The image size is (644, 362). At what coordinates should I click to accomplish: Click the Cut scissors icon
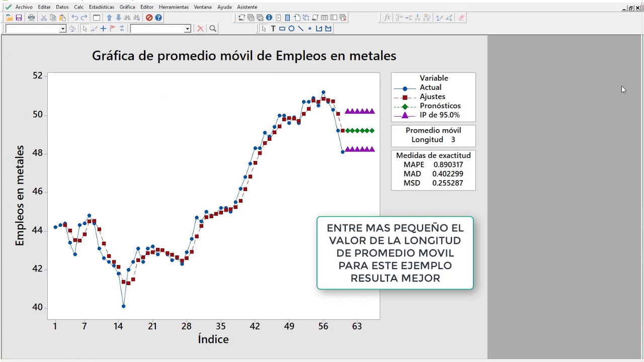point(44,18)
